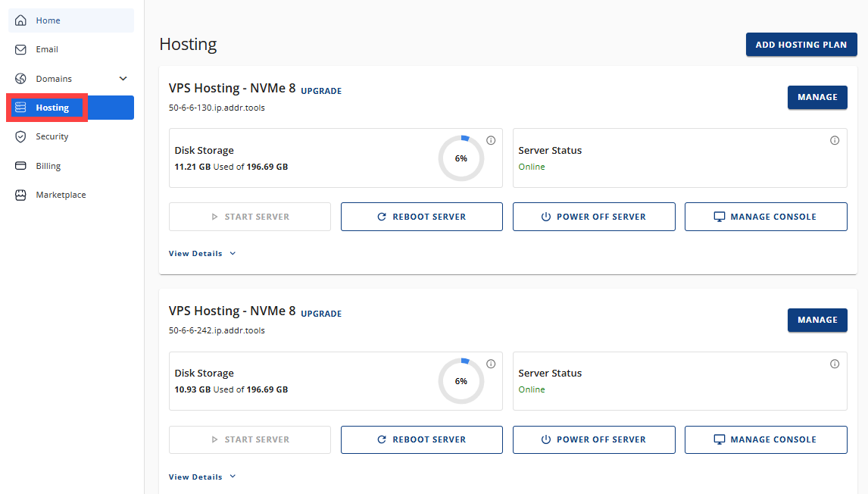Power off the second VPS server
868x494 pixels.
click(594, 439)
